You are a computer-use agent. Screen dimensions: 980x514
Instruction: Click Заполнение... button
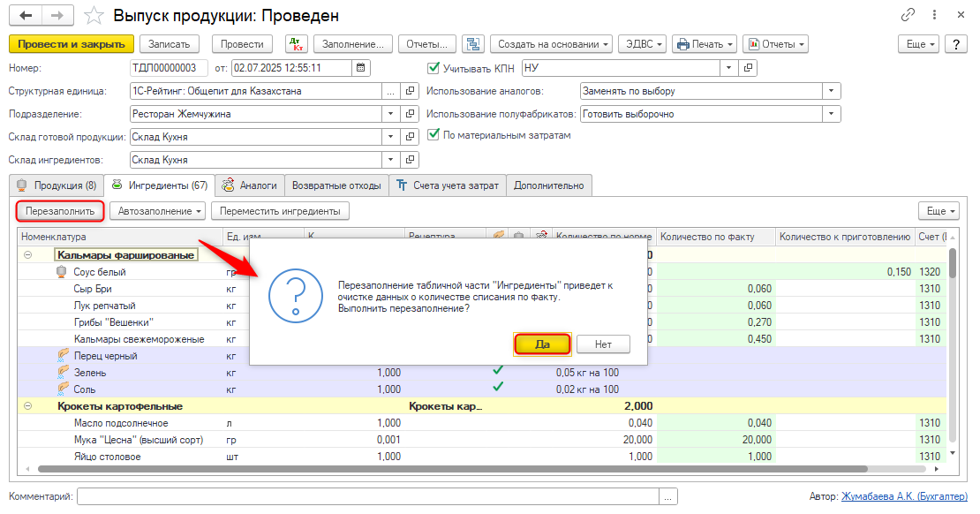(x=353, y=44)
